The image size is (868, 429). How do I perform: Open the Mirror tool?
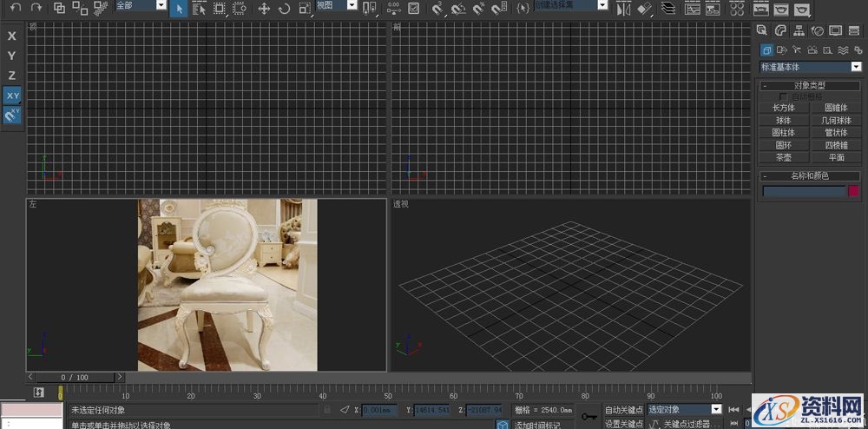624,9
